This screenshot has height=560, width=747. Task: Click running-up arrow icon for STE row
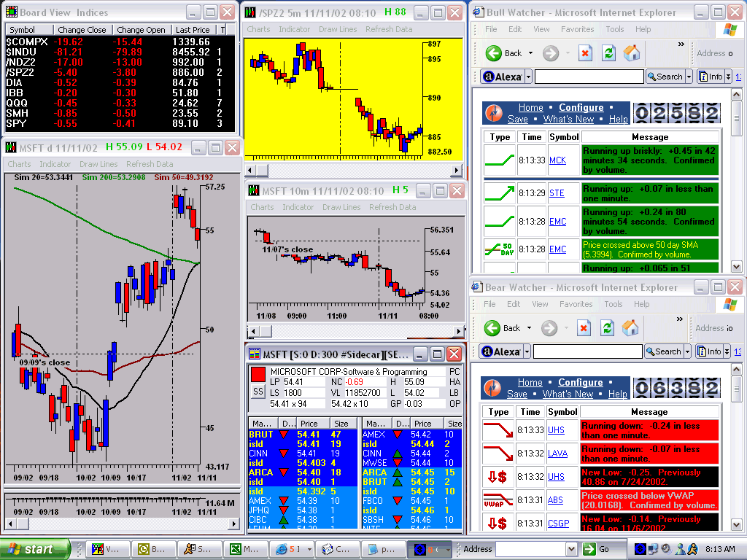pos(499,192)
